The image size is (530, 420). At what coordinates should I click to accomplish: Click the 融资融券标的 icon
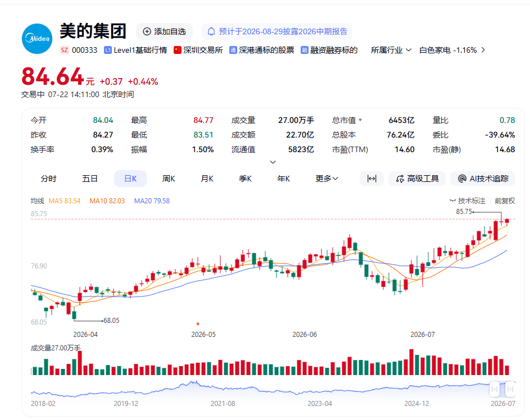(x=305, y=51)
